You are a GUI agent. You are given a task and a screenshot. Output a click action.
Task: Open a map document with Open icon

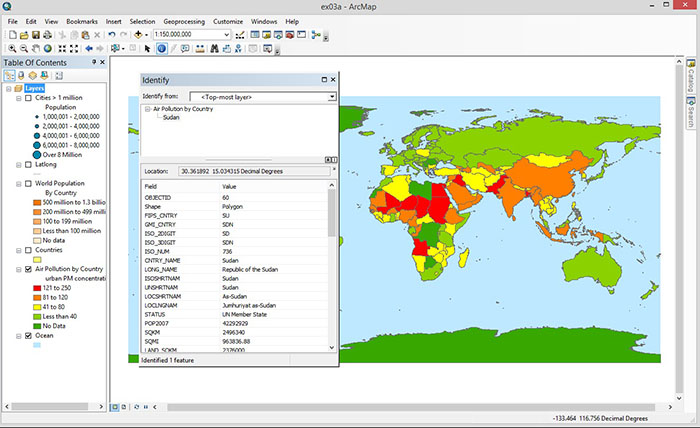[x=24, y=35]
